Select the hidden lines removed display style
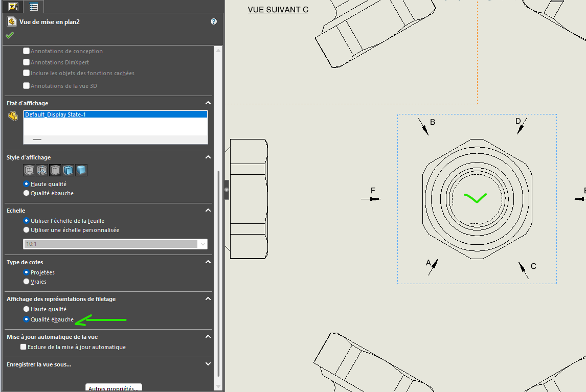Image resolution: width=586 pixels, height=392 pixels. [55, 170]
